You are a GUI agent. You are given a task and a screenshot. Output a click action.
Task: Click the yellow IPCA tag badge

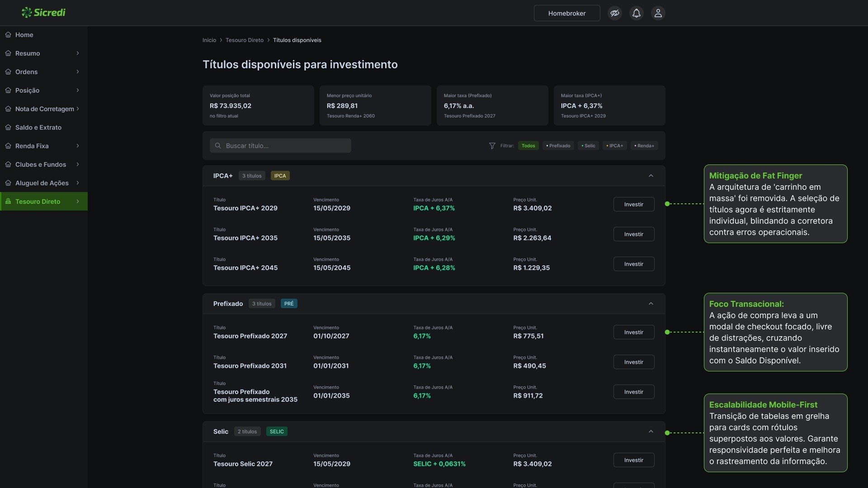[x=280, y=176]
